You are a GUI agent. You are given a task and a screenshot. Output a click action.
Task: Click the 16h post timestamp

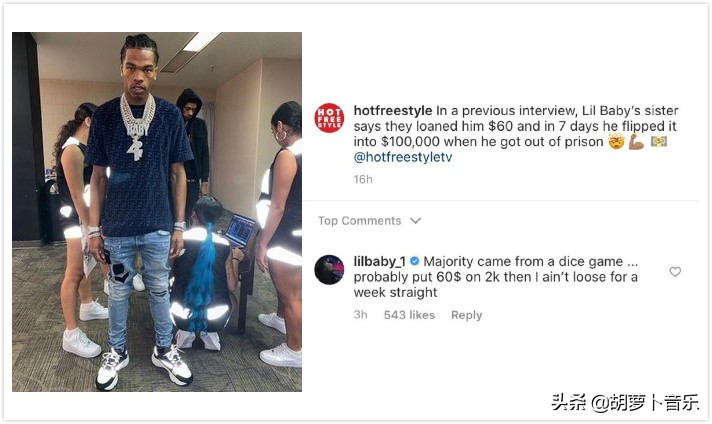click(363, 179)
